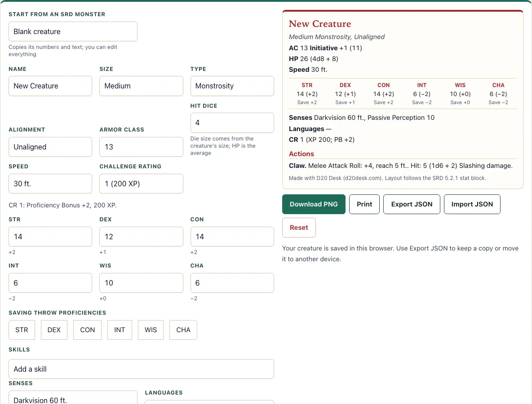532x404 pixels.
Task: Select the Claw action text in preview
Action: [x=401, y=165]
